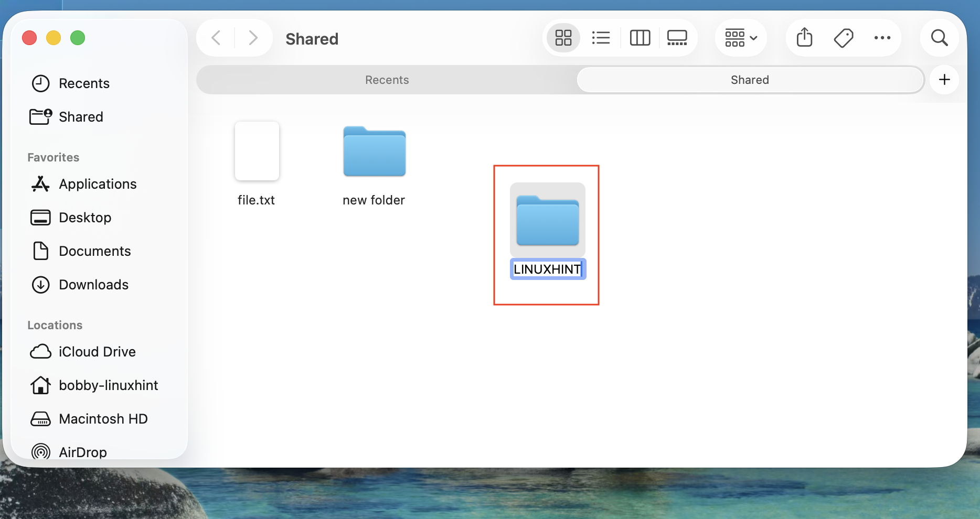Viewport: 980px width, 519px height.
Task: Open the Group By dropdown
Action: tap(741, 38)
